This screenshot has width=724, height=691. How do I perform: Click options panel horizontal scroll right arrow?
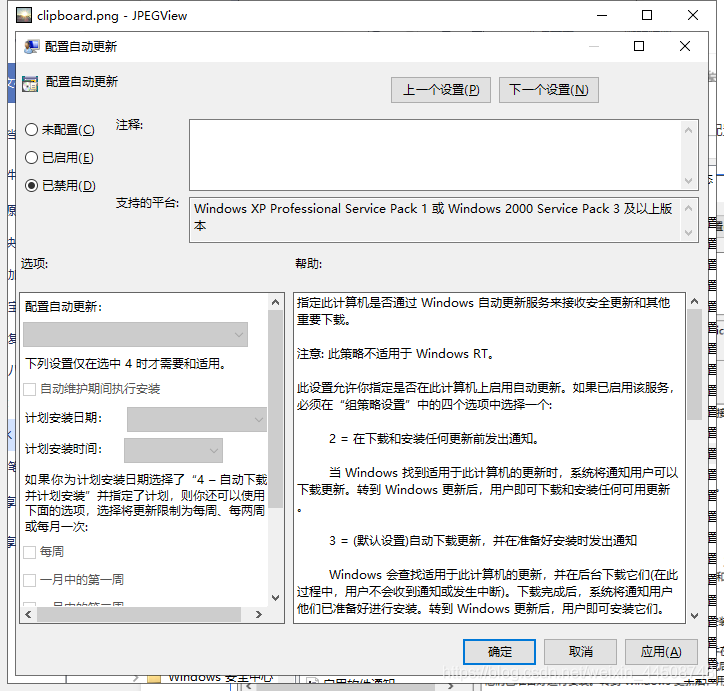[259, 614]
